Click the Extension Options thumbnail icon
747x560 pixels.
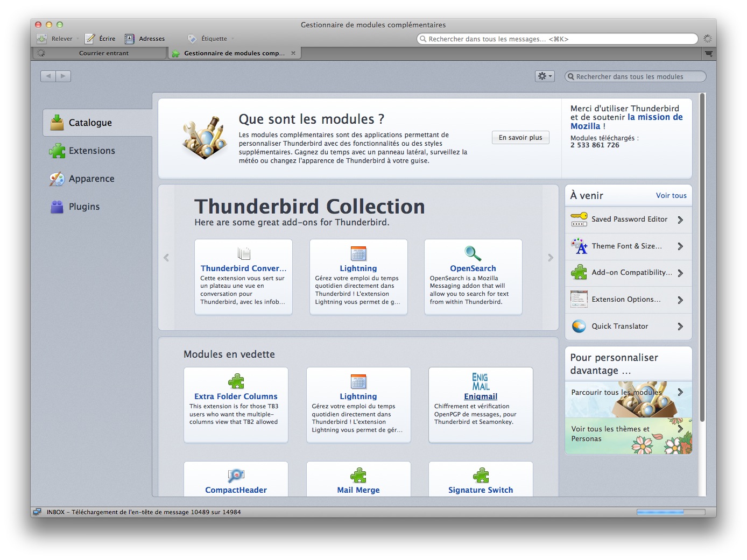(x=579, y=300)
